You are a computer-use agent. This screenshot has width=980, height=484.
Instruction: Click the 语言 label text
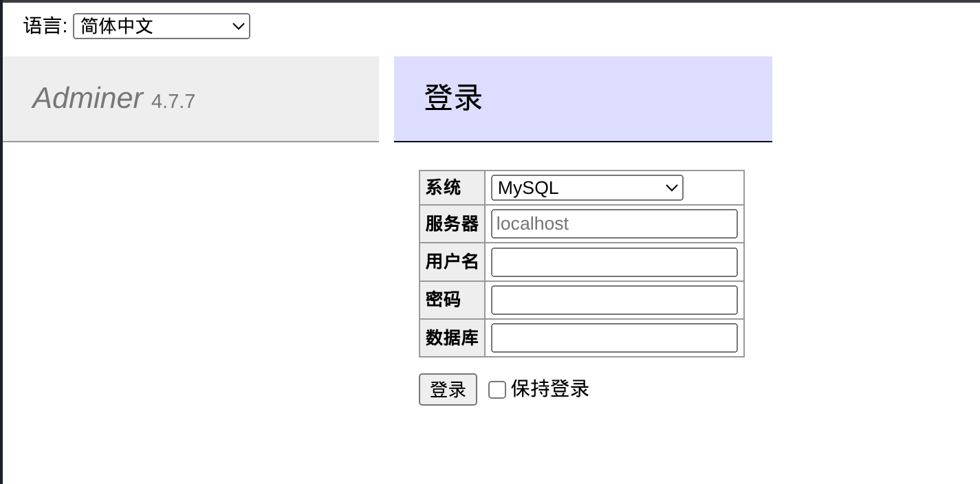coord(45,27)
